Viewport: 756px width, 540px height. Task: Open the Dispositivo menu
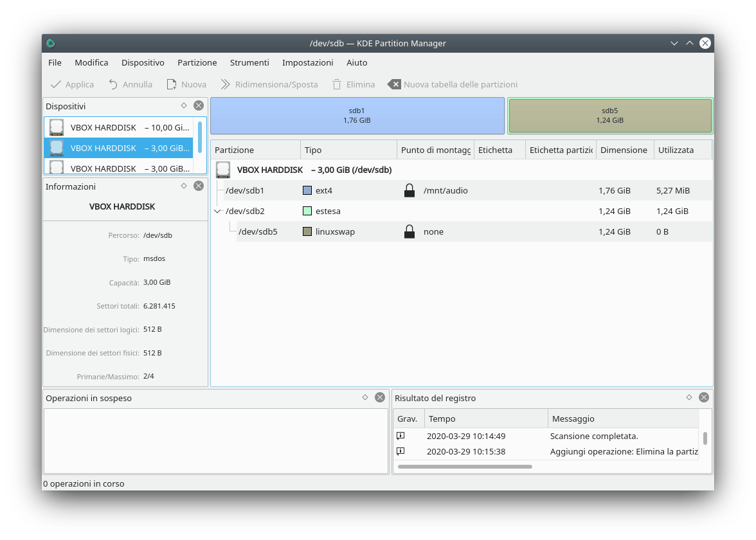point(143,62)
